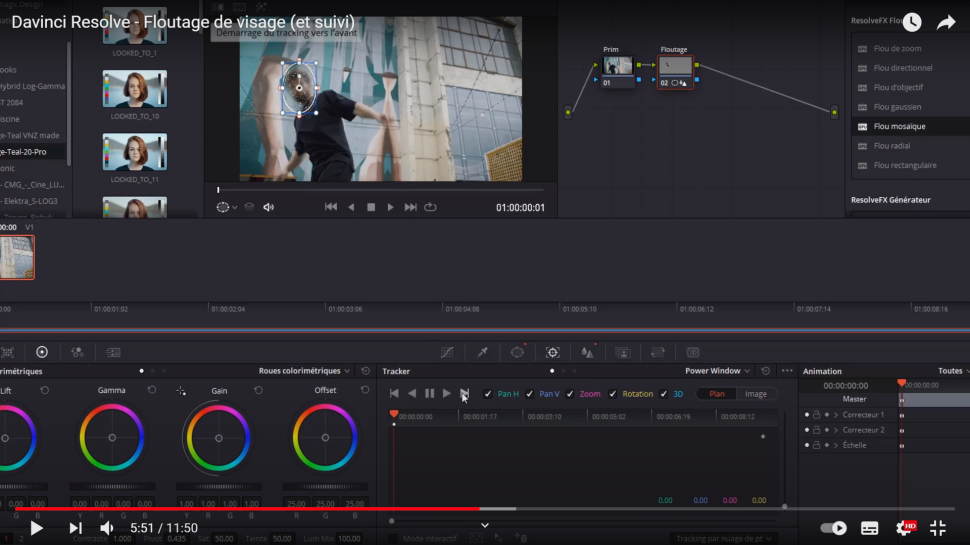Open the 3D stereoscopic palette icon
This screenshot has height=545, width=970.
pyautogui.click(x=693, y=353)
